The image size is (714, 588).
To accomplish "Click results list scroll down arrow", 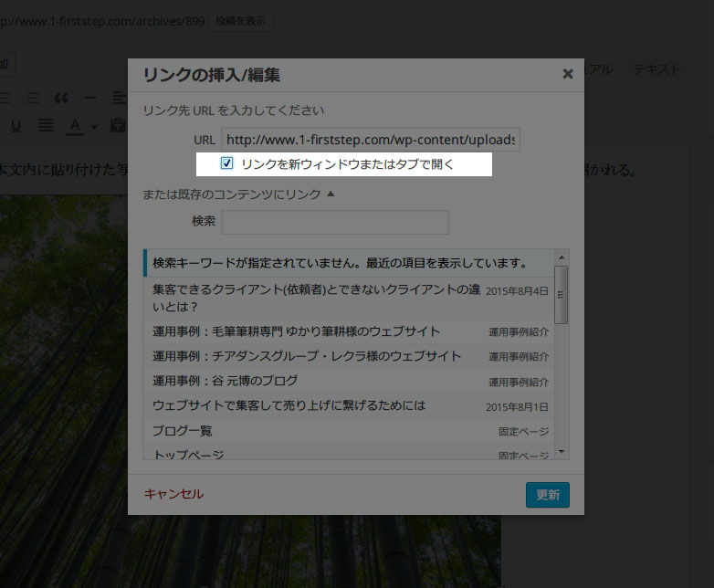I will pos(562,452).
